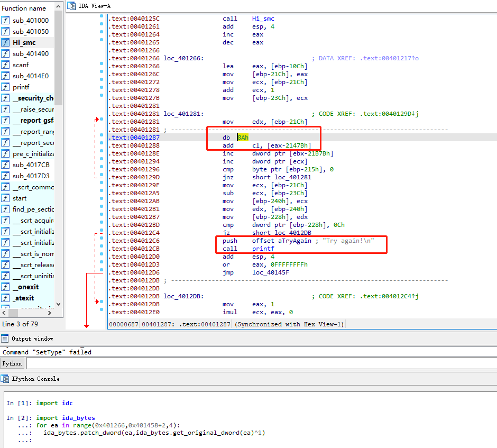This screenshot has height=448, width=497.
Task: Click the function icon beside sub_401050
Action: click(5, 31)
